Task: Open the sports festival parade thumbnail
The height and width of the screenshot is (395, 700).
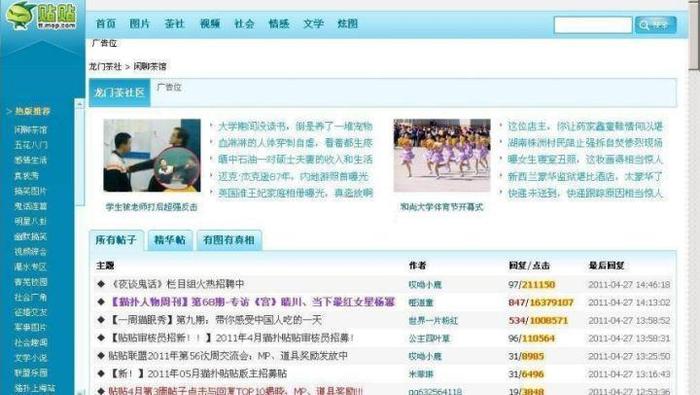Action: pyautogui.click(x=442, y=155)
